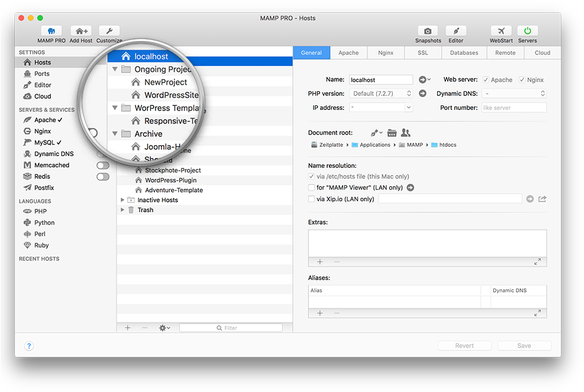584x392 pixels.
Task: Select Apache in Servers & Services
Action: tap(44, 120)
